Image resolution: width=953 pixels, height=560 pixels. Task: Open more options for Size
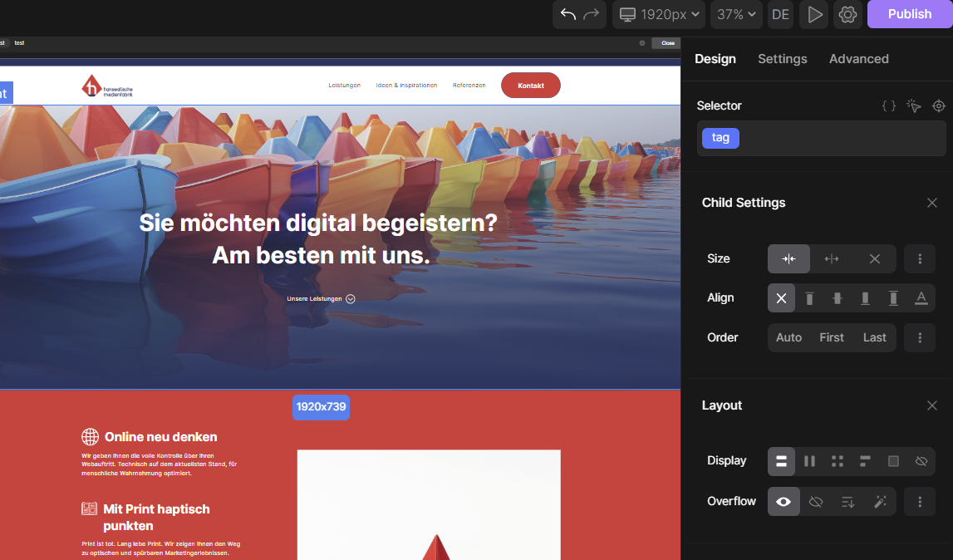(x=920, y=259)
